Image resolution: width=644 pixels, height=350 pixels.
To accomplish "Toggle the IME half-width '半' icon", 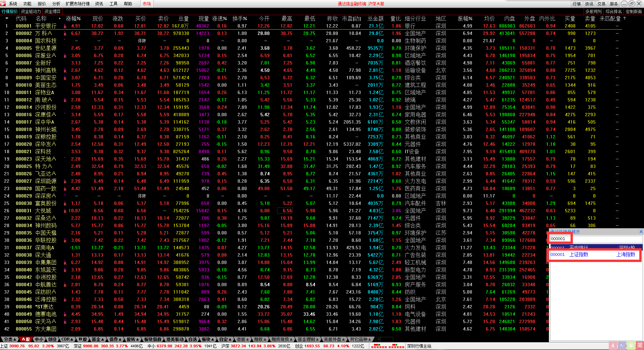I will [x=631, y=346].
